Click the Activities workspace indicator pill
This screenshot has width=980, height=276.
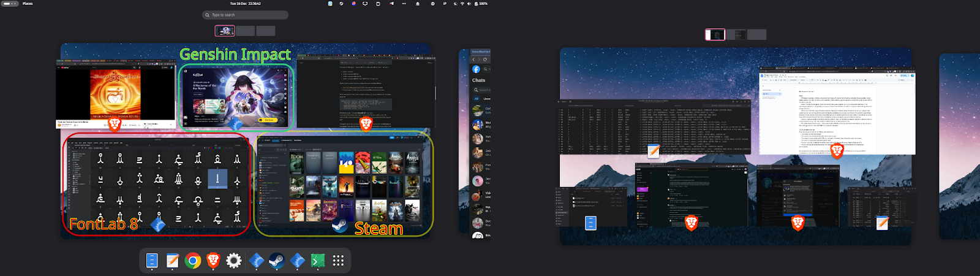pyautogui.click(x=10, y=4)
